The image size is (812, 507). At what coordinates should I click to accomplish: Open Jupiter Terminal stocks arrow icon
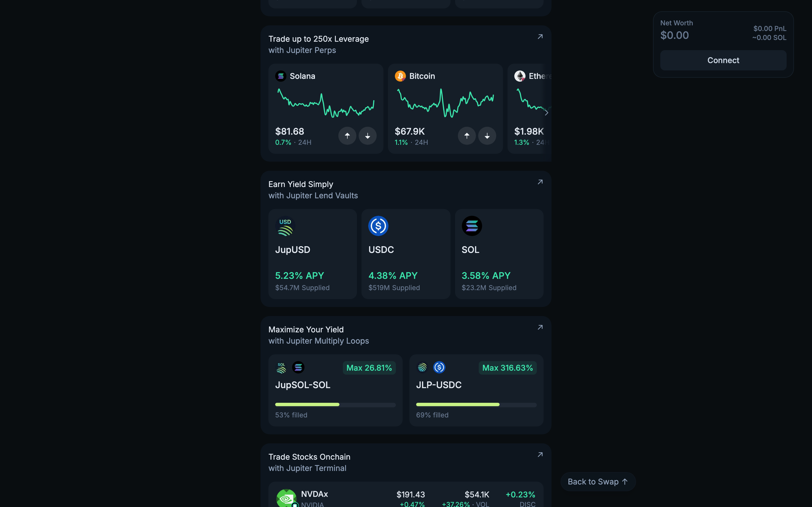tap(540, 455)
